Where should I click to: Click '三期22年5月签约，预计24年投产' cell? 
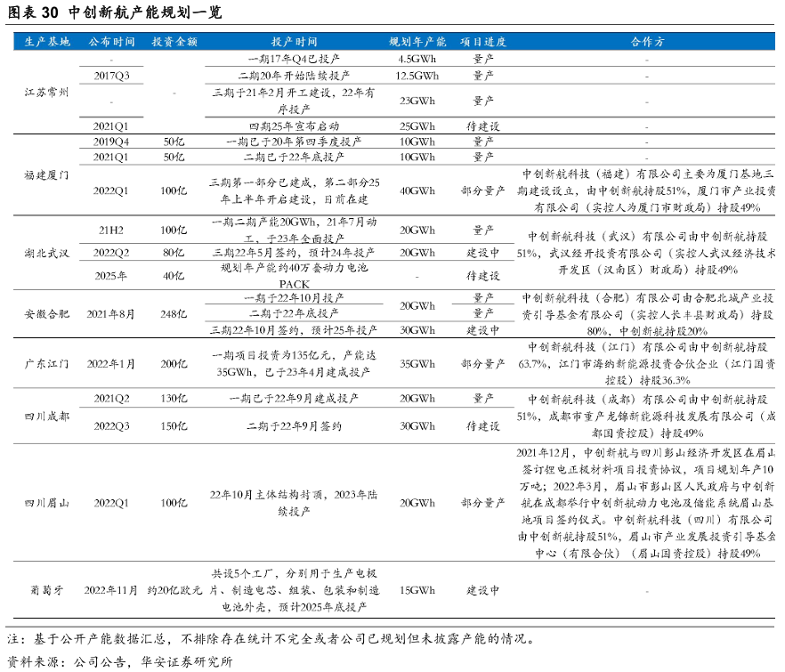click(294, 254)
